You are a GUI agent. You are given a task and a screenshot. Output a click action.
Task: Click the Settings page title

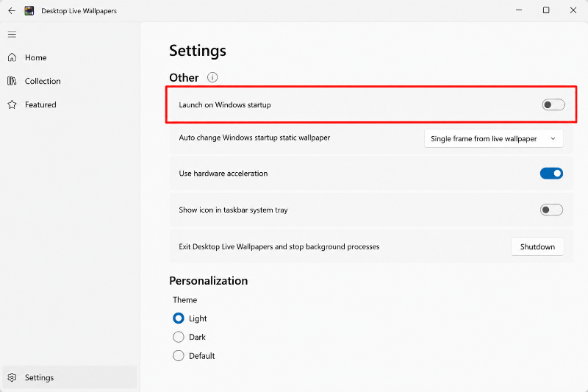198,51
